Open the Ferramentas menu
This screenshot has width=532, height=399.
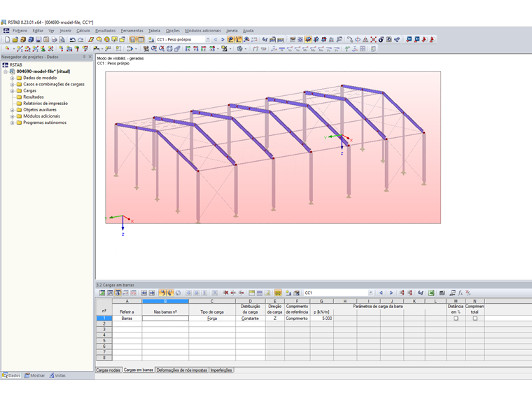tap(132, 31)
